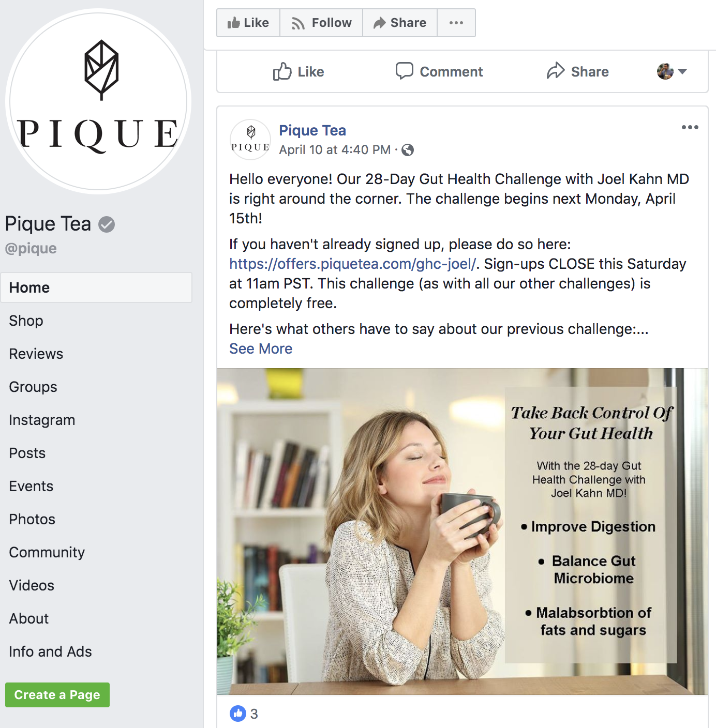
Task: Expand post text with See More
Action: pyautogui.click(x=261, y=349)
